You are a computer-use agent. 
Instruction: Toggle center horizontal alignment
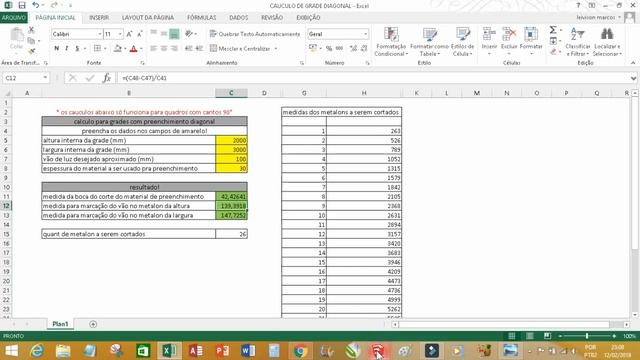pos(164,49)
